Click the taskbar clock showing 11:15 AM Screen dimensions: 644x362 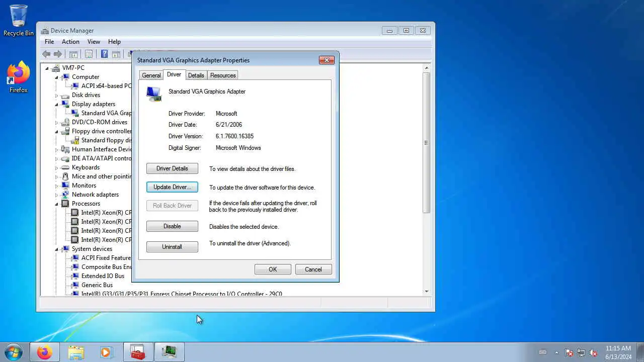[x=618, y=352]
